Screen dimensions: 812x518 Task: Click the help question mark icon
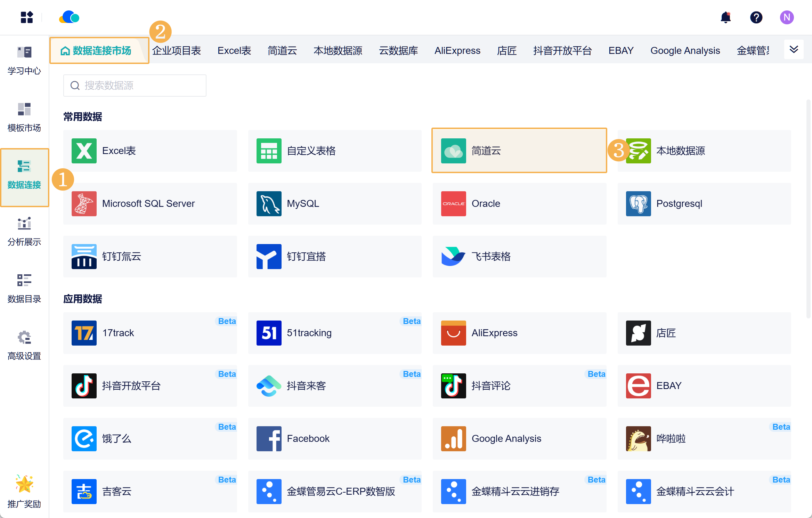coord(756,17)
